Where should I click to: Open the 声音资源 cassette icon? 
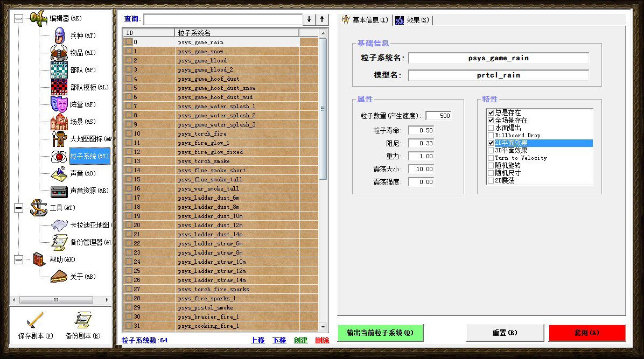point(59,191)
